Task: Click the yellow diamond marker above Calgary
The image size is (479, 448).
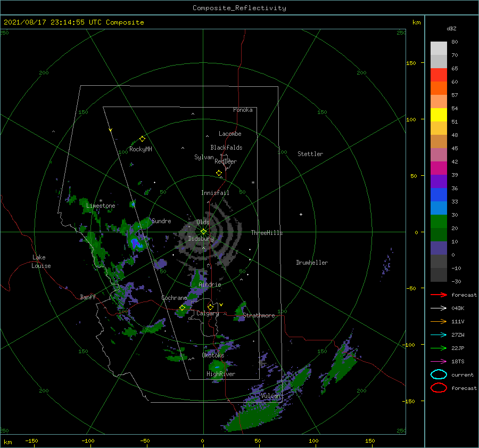Action: point(210,307)
